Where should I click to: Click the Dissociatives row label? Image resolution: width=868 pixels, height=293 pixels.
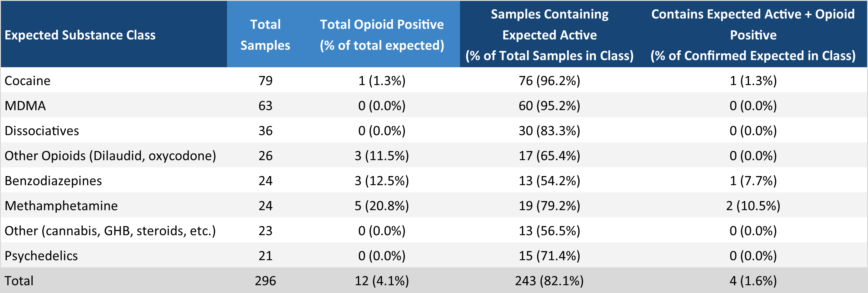tap(42, 130)
